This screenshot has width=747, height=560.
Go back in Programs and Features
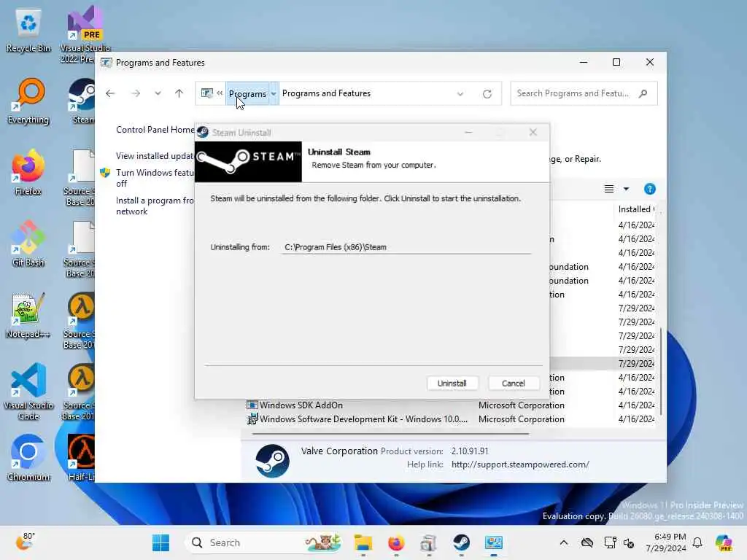coord(110,93)
